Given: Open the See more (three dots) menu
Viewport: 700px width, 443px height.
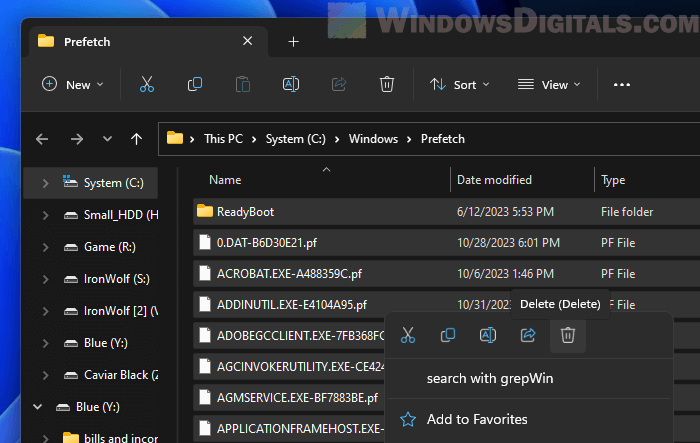Looking at the screenshot, I should (621, 84).
